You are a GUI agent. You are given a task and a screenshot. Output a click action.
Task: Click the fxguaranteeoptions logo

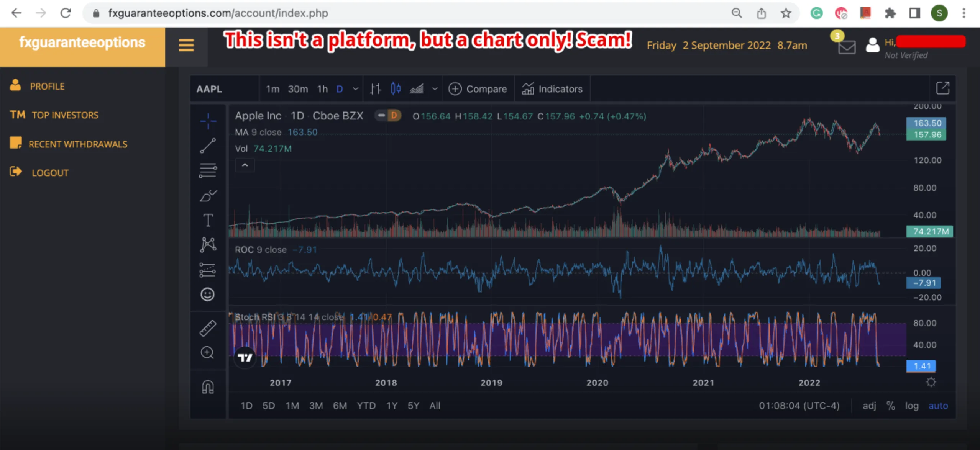tap(82, 43)
